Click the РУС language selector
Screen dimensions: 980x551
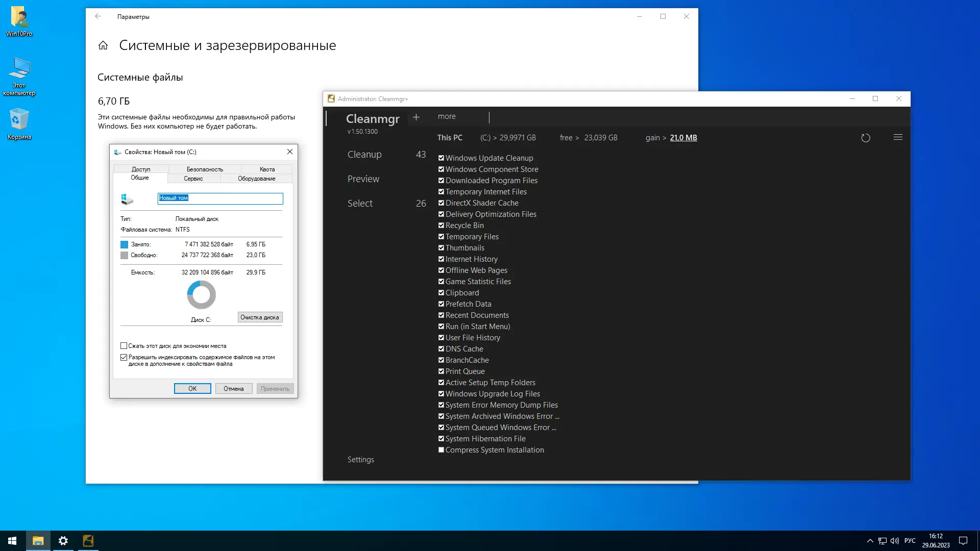910,541
